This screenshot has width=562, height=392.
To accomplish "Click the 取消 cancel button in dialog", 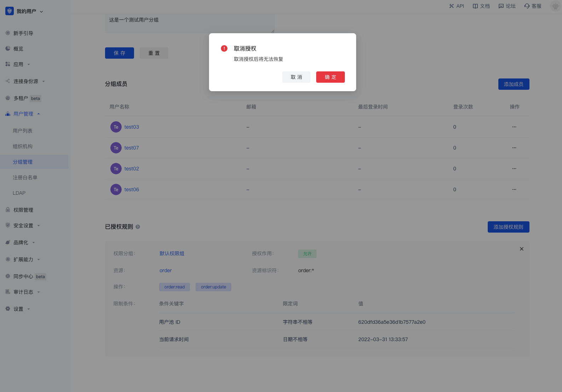I will [x=296, y=77].
